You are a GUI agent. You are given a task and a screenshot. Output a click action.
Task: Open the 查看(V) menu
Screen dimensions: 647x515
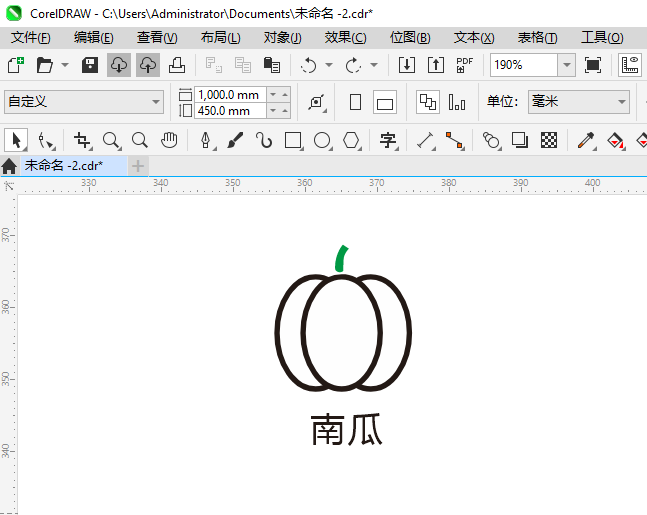click(x=157, y=38)
